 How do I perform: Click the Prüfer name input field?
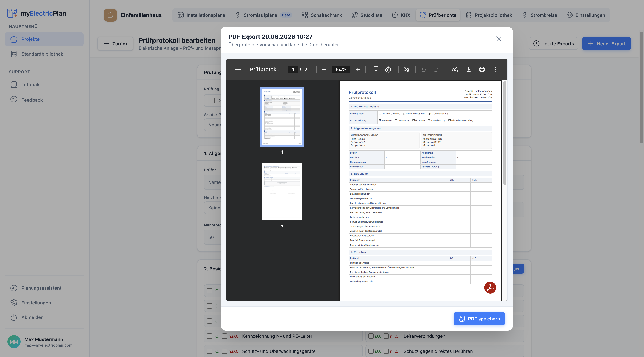[212, 182]
